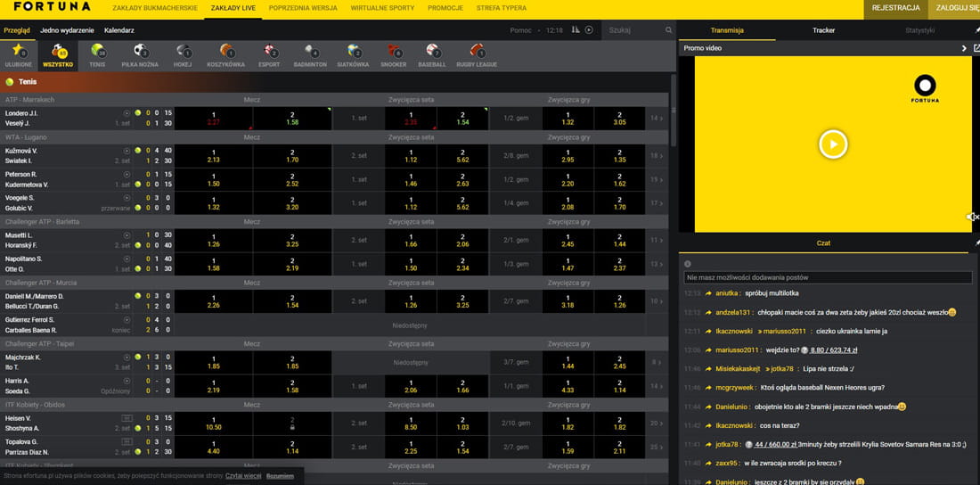Click the disabled chat post input field
The height and width of the screenshot is (485, 980).
click(x=829, y=277)
